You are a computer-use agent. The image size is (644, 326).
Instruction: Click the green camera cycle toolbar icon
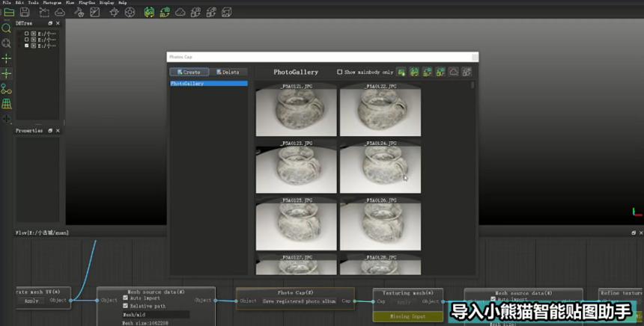(x=165, y=12)
